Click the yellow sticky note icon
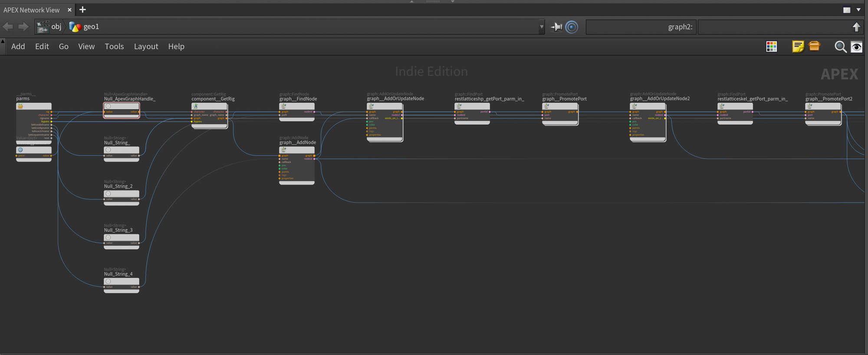 (x=798, y=47)
